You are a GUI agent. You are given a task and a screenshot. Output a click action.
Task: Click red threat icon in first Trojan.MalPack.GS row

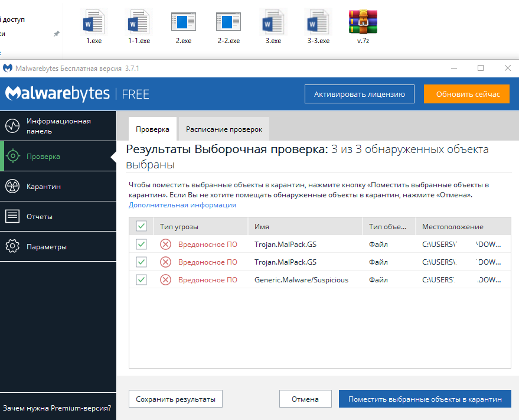(x=165, y=245)
